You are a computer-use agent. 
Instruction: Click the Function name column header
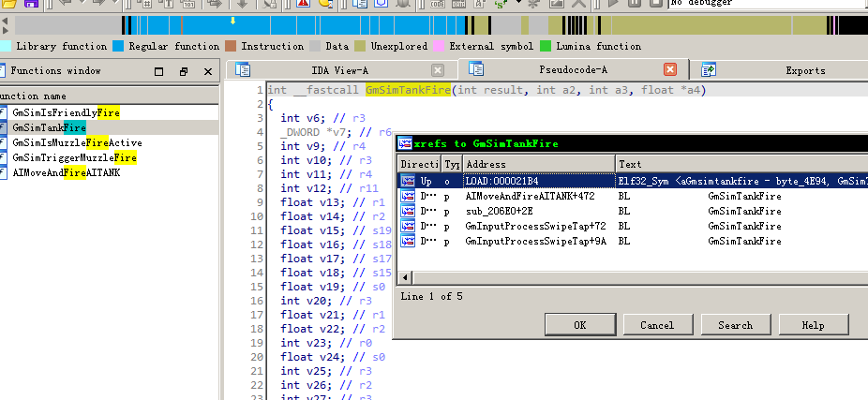tap(109, 96)
